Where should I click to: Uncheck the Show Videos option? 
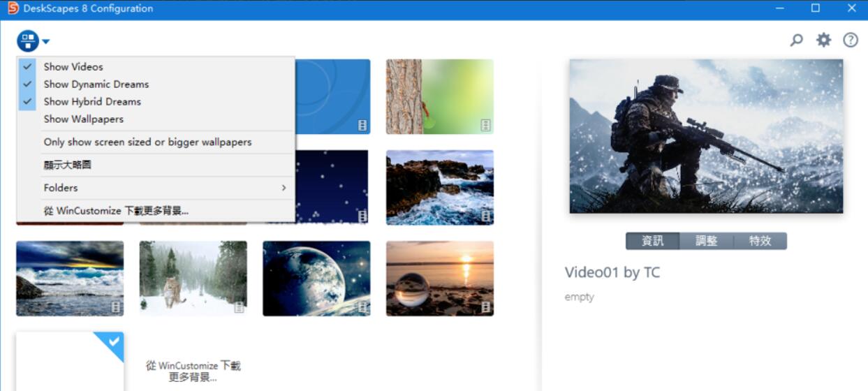click(x=73, y=67)
